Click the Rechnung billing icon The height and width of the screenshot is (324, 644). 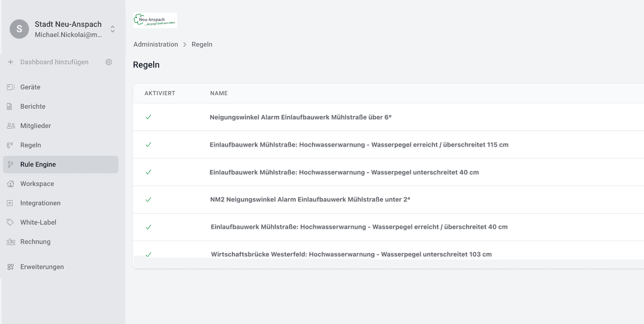(x=11, y=242)
